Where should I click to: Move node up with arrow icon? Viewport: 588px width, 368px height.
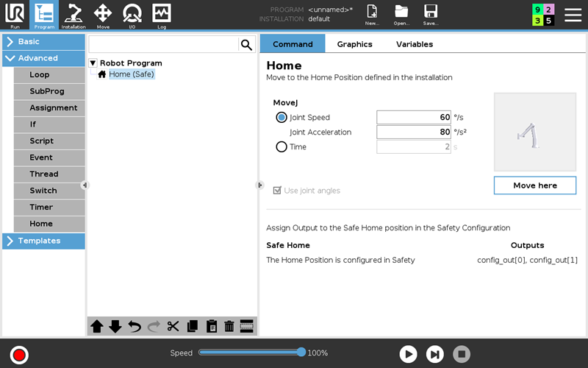pos(97,327)
